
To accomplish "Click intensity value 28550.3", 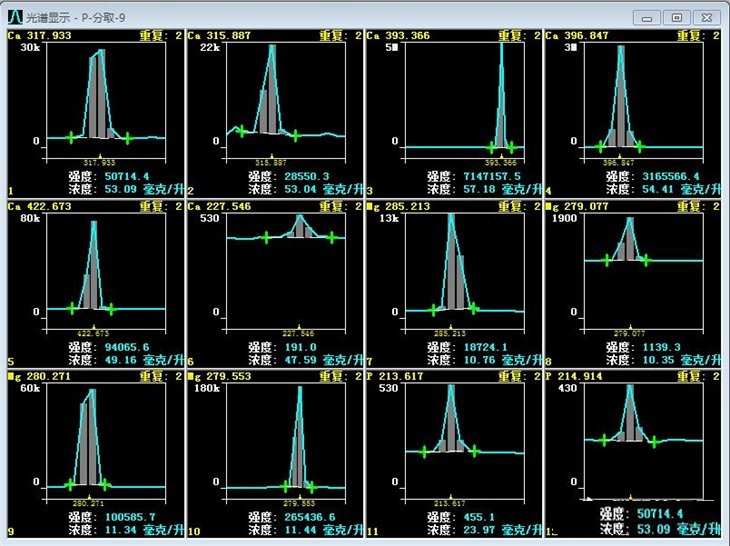I will click(x=307, y=176).
